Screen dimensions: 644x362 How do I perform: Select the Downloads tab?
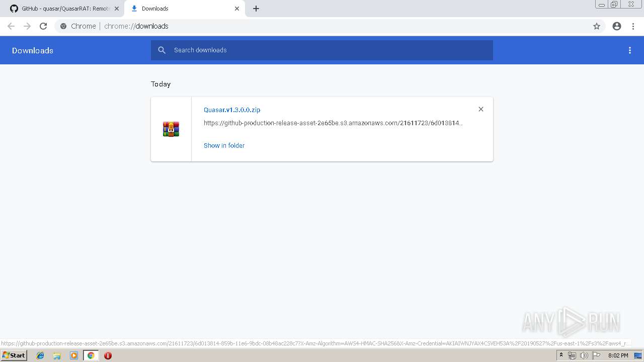(x=185, y=9)
